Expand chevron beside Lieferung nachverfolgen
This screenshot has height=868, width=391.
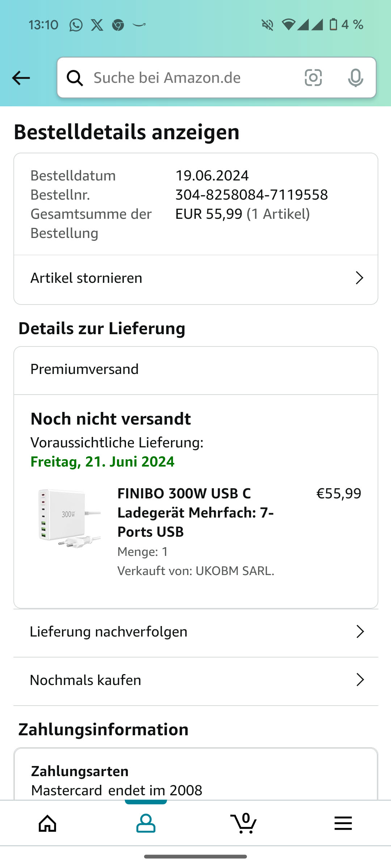360,631
